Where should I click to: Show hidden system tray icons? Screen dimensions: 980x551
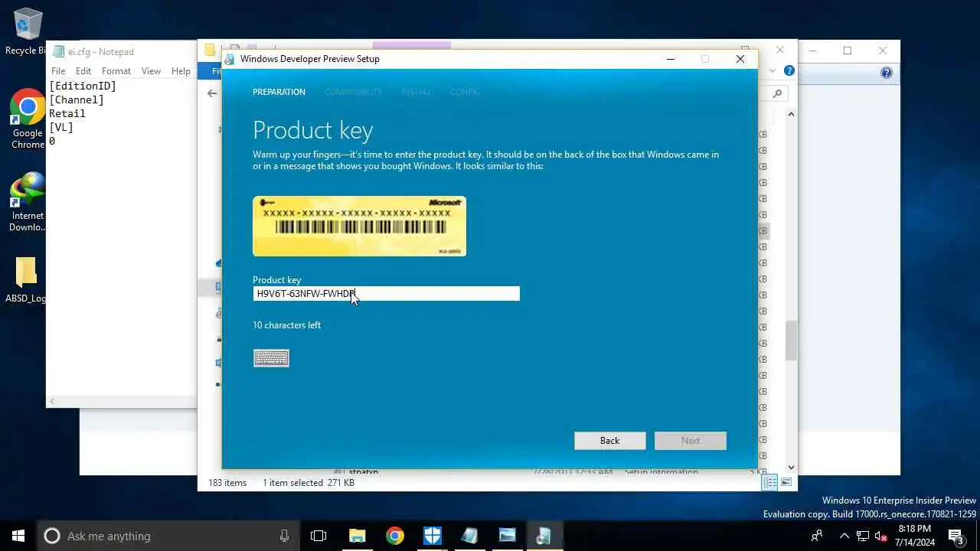[844, 536]
